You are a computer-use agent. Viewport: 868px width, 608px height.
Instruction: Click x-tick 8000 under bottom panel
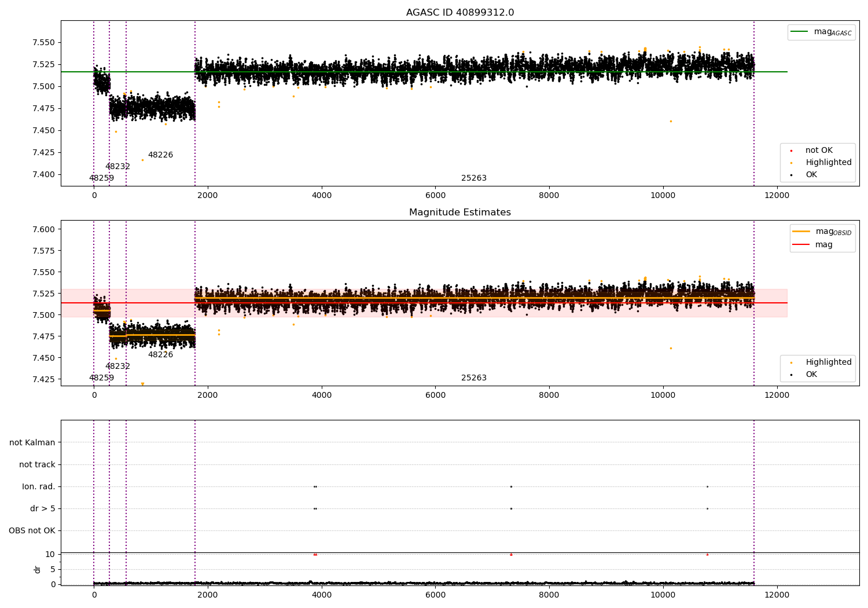pos(549,595)
